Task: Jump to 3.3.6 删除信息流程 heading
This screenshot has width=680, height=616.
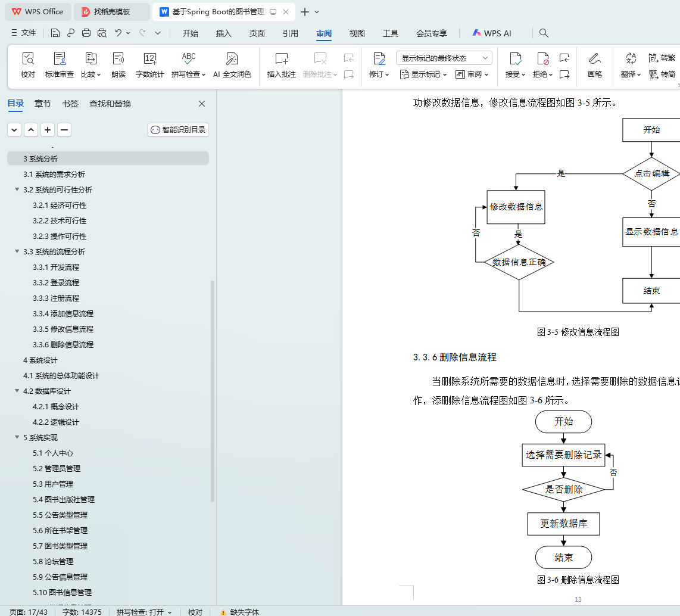Action: click(63, 344)
